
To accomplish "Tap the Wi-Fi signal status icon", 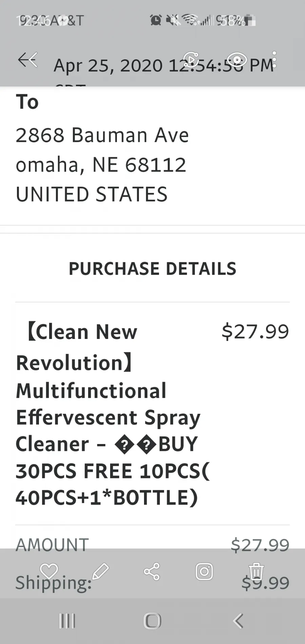I will tap(190, 20).
